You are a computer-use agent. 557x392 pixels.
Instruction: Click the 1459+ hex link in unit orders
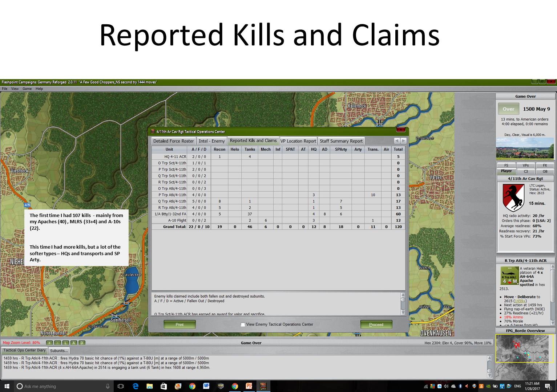pyautogui.click(x=520, y=301)
